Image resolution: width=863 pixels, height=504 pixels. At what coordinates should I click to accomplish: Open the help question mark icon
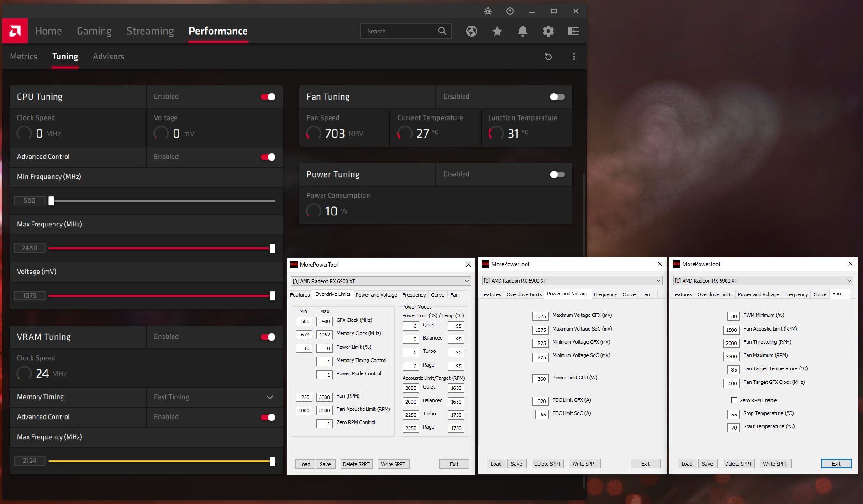[510, 11]
